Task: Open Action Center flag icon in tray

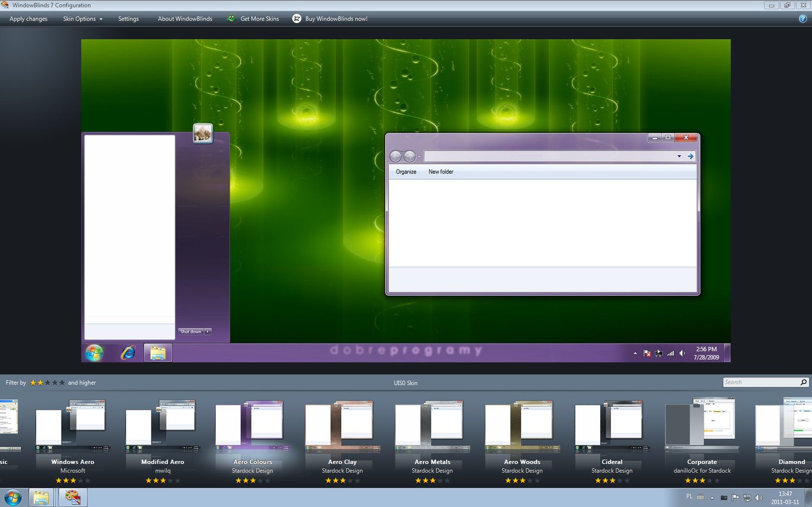Action: point(735,497)
